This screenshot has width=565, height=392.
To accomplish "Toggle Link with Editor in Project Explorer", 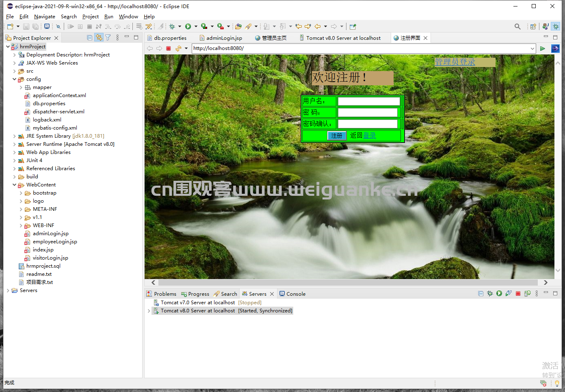I will point(99,38).
